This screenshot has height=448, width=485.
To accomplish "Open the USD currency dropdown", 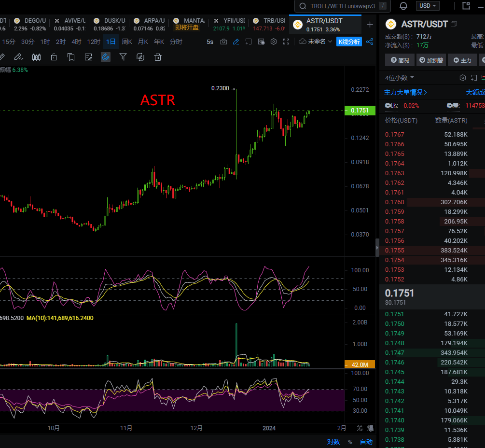I will [428, 6].
